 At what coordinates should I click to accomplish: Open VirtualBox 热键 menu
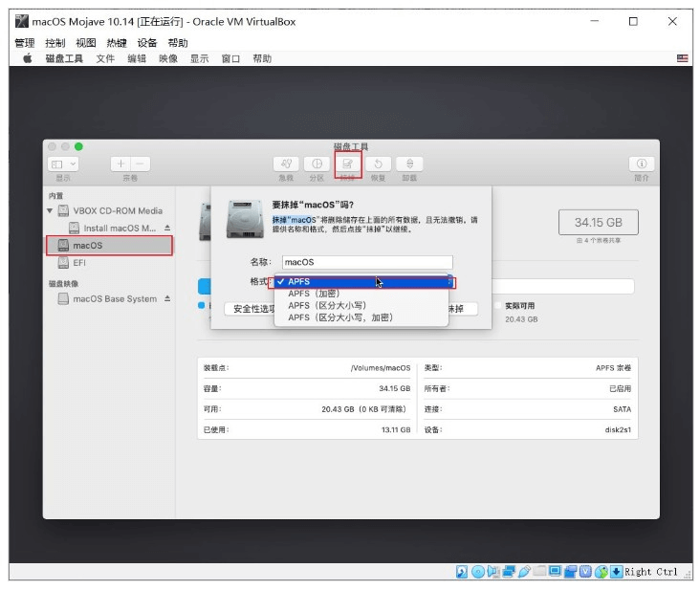(117, 43)
